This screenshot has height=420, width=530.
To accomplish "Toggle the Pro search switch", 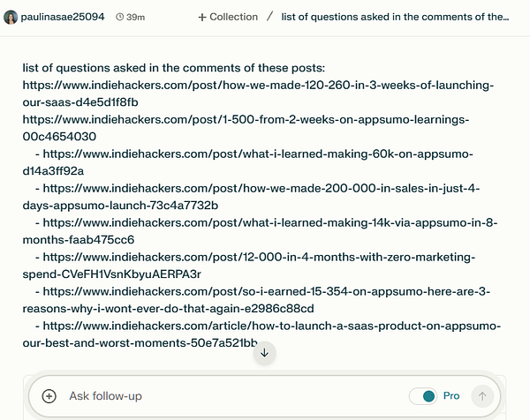I will coord(423,396).
